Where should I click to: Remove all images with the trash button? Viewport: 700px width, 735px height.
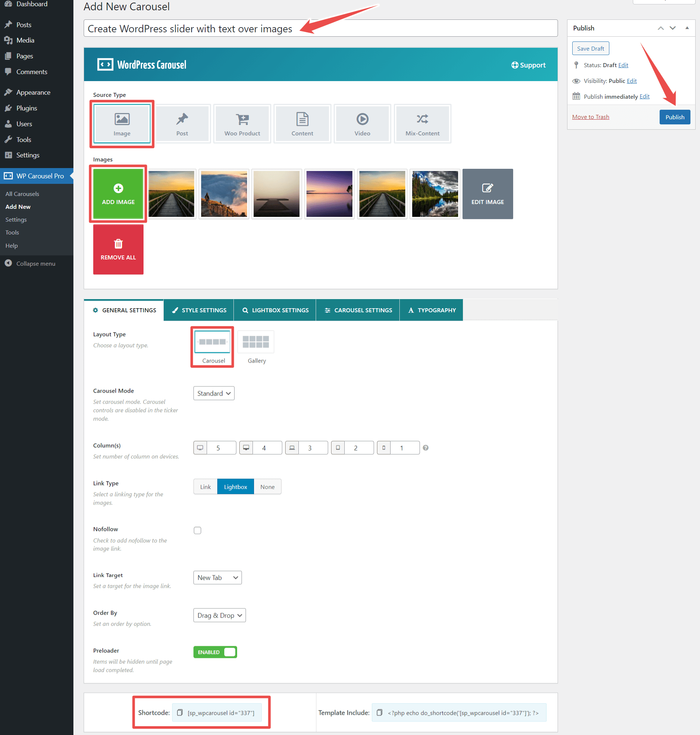point(118,249)
